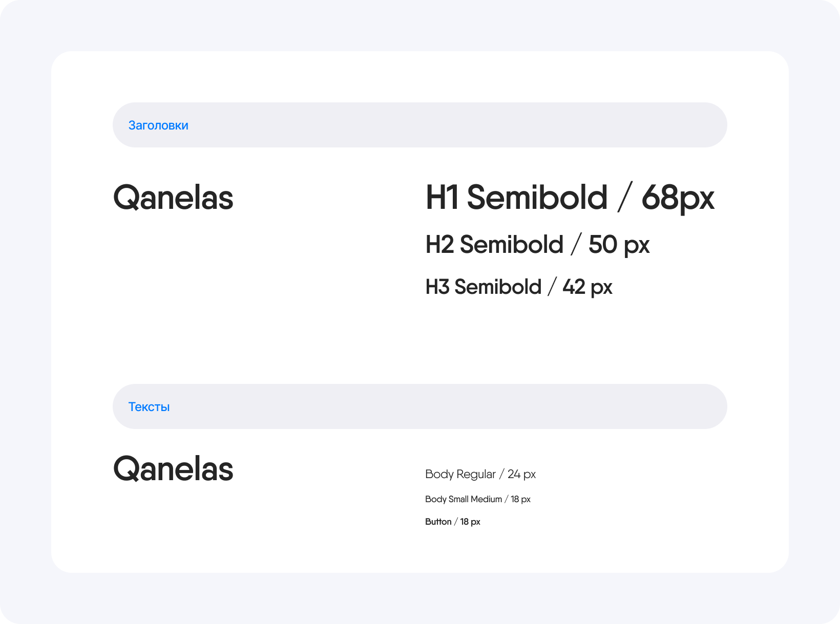Select the Qanelas font name under Тексты

click(x=173, y=469)
